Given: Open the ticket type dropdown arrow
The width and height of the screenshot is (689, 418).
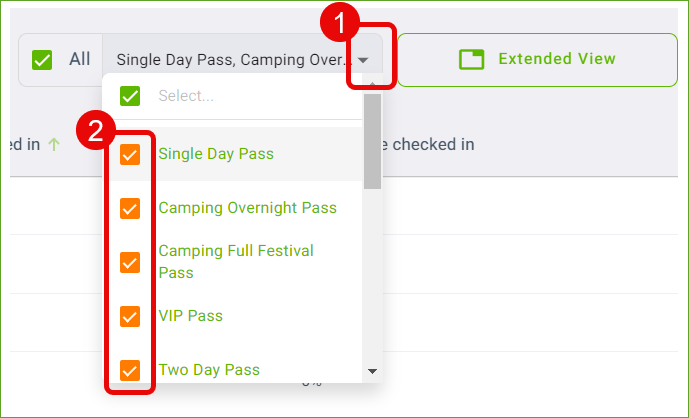Looking at the screenshot, I should (363, 60).
